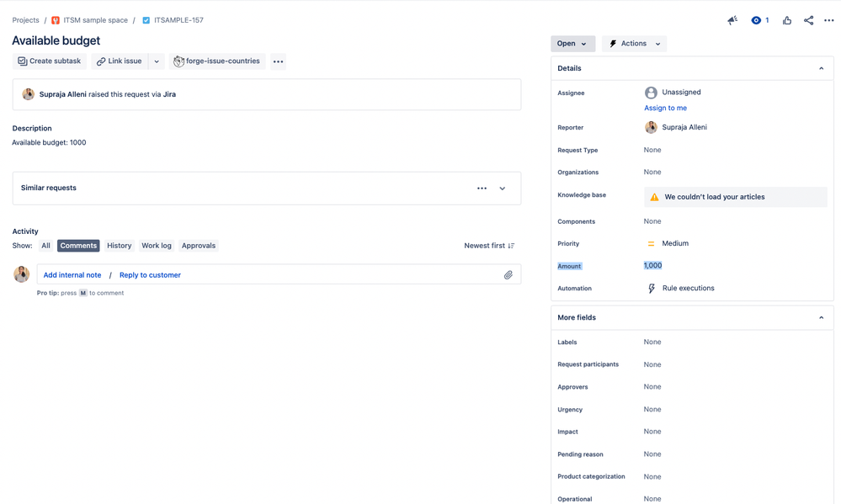Edit the Components None value
The width and height of the screenshot is (841, 504).
(652, 221)
